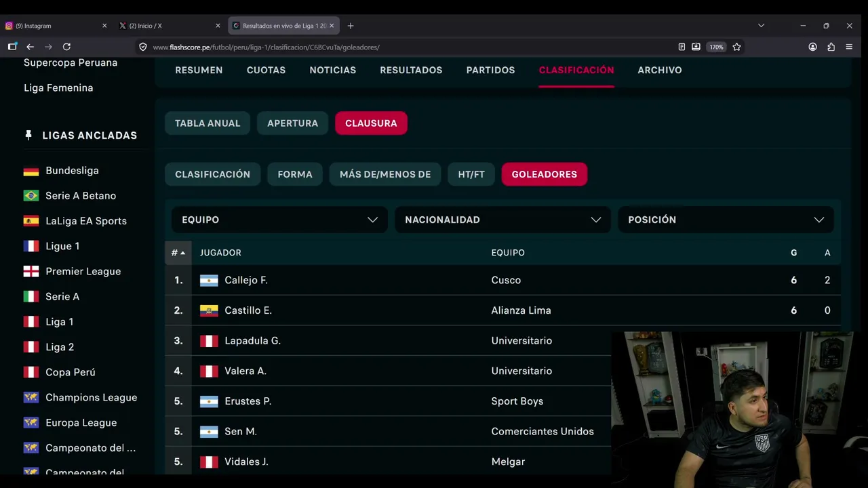The height and width of the screenshot is (488, 868).
Task: Open the site shield info icon
Action: [x=143, y=47]
